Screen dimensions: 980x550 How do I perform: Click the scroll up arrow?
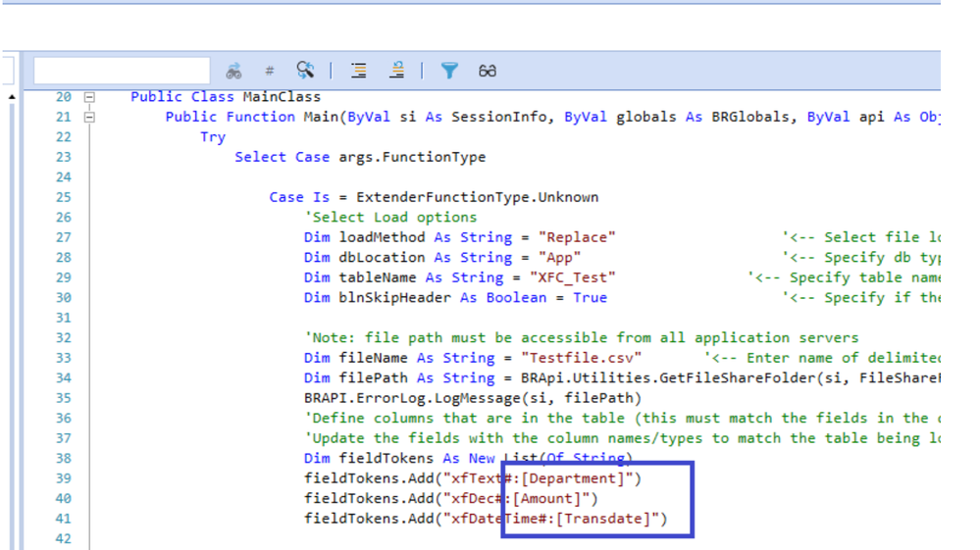11,97
